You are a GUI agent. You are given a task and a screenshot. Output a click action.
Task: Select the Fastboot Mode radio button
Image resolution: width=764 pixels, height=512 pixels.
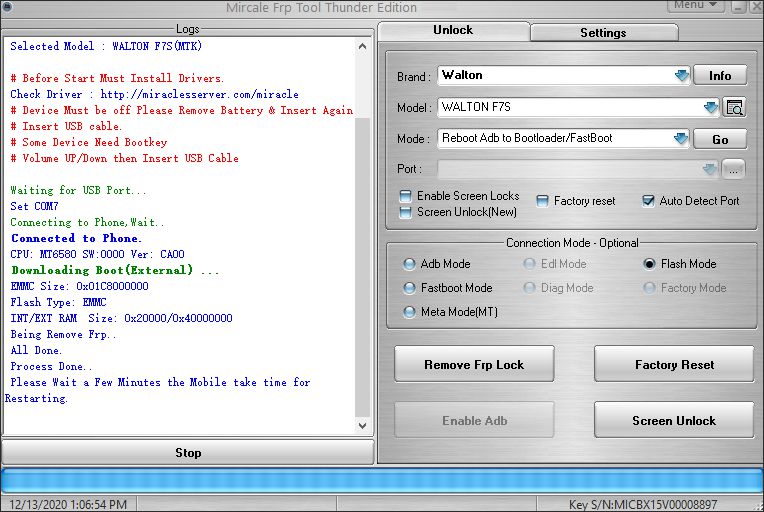[409, 288]
